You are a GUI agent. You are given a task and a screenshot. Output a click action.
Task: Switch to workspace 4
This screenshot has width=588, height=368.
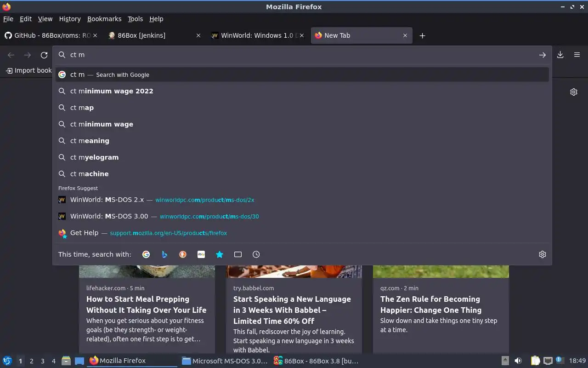[x=53, y=361]
